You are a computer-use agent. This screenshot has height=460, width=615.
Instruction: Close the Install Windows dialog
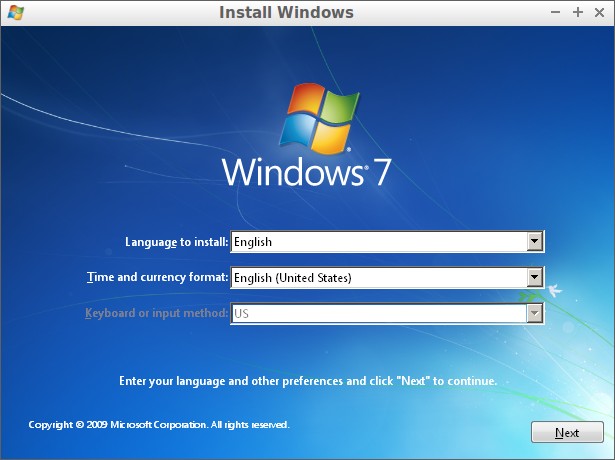coord(598,13)
